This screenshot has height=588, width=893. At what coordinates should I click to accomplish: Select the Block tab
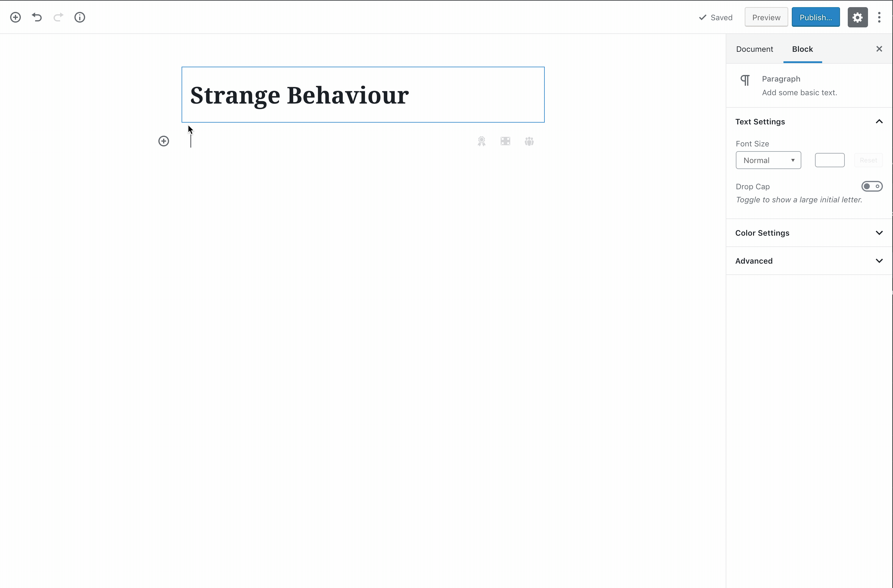pos(802,49)
